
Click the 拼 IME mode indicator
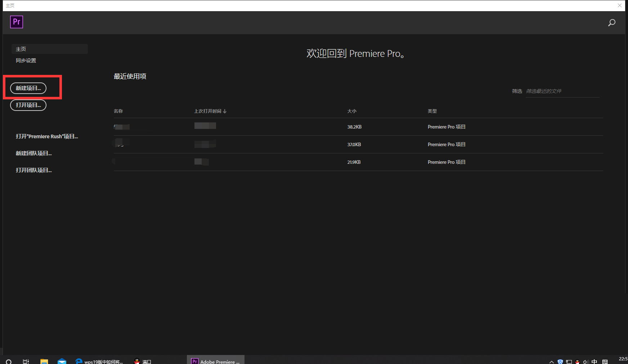coord(605,362)
